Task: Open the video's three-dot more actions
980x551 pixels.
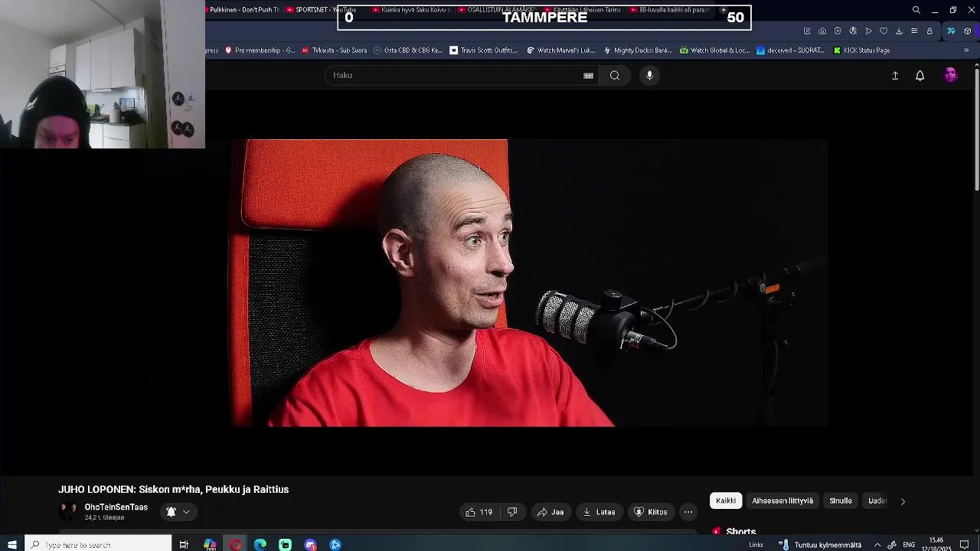Action: click(x=688, y=512)
